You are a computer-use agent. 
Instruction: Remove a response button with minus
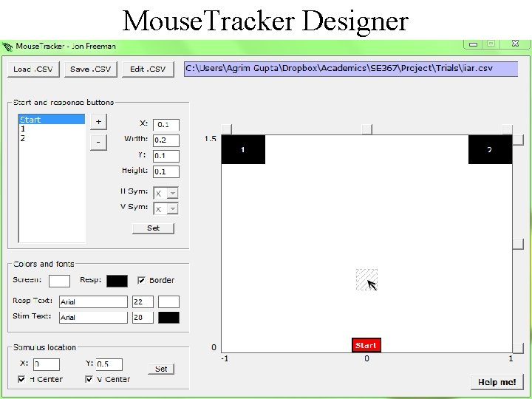pyautogui.click(x=98, y=142)
